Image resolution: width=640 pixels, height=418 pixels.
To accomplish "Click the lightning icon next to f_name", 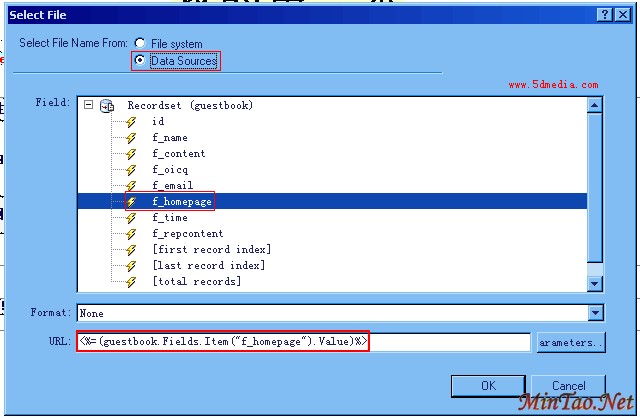I will click(x=130, y=138).
